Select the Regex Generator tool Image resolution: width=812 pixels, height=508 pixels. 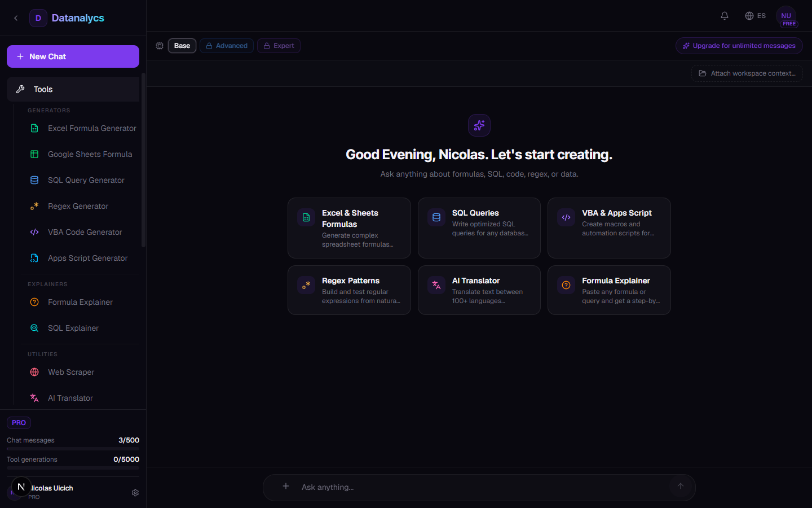coord(78,206)
